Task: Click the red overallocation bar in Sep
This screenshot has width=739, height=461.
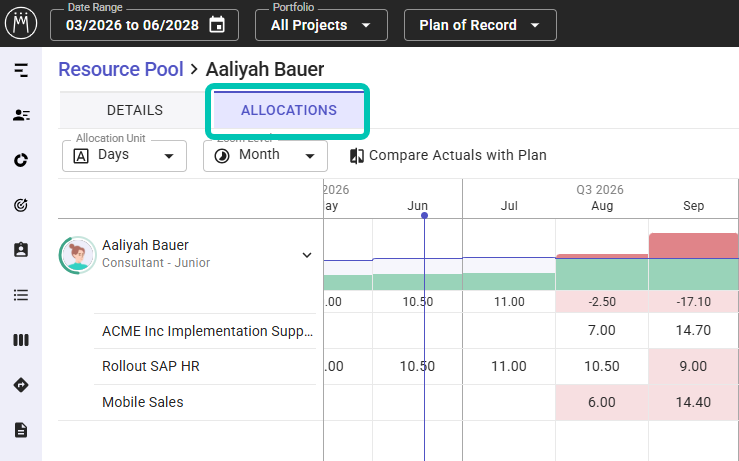Action: coord(694,246)
